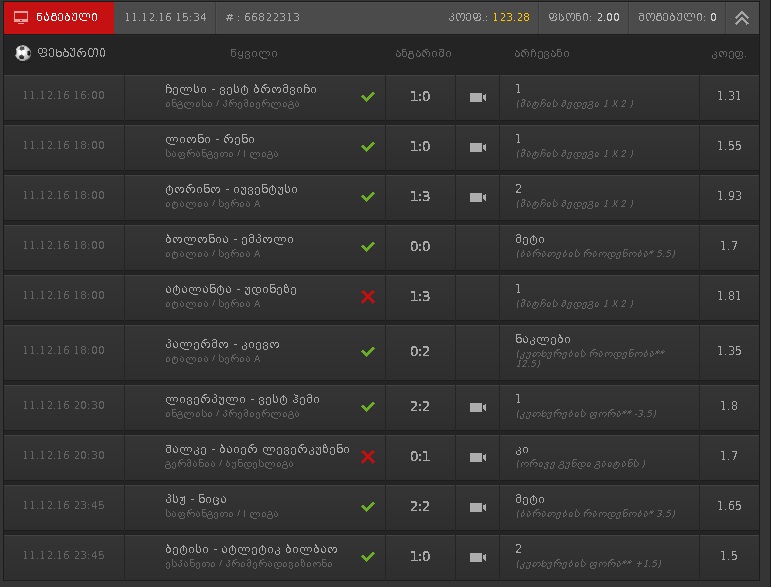Viewport: 771px width, 587px height.
Task: Click the 1.93 odds value
Action: pyautogui.click(x=729, y=196)
